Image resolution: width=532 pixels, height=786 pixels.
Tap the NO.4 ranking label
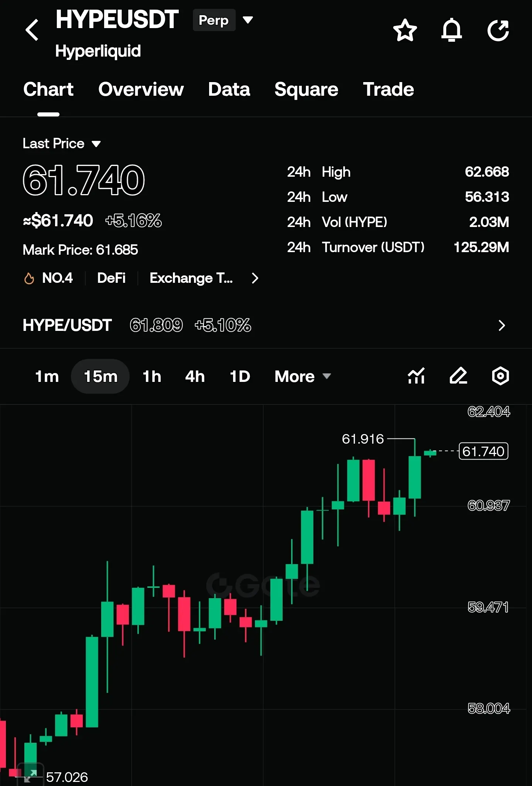pyautogui.click(x=57, y=278)
